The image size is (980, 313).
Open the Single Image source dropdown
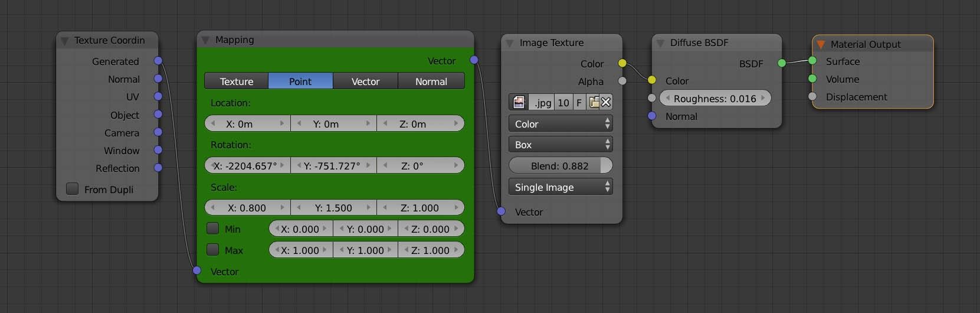pyautogui.click(x=560, y=187)
